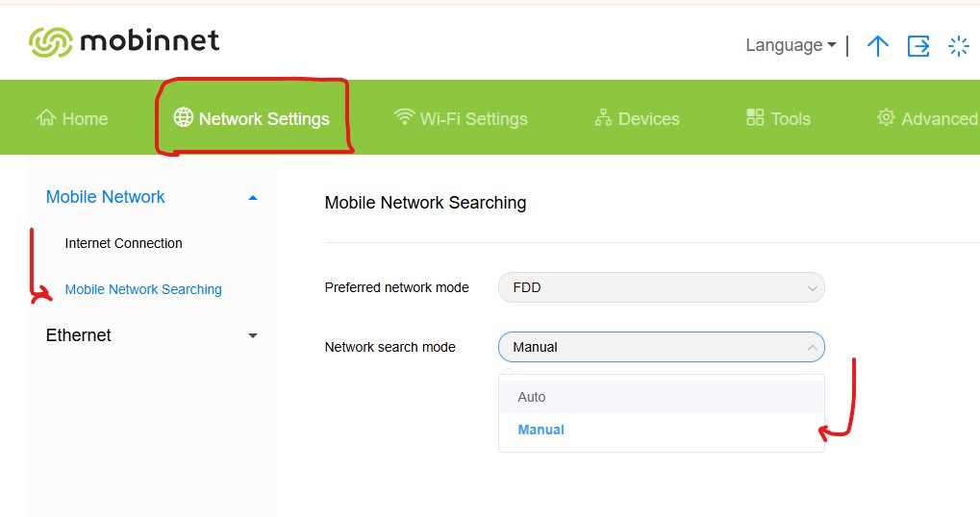Click the mobinnet logo
980x517 pixels.
pyautogui.click(x=124, y=41)
